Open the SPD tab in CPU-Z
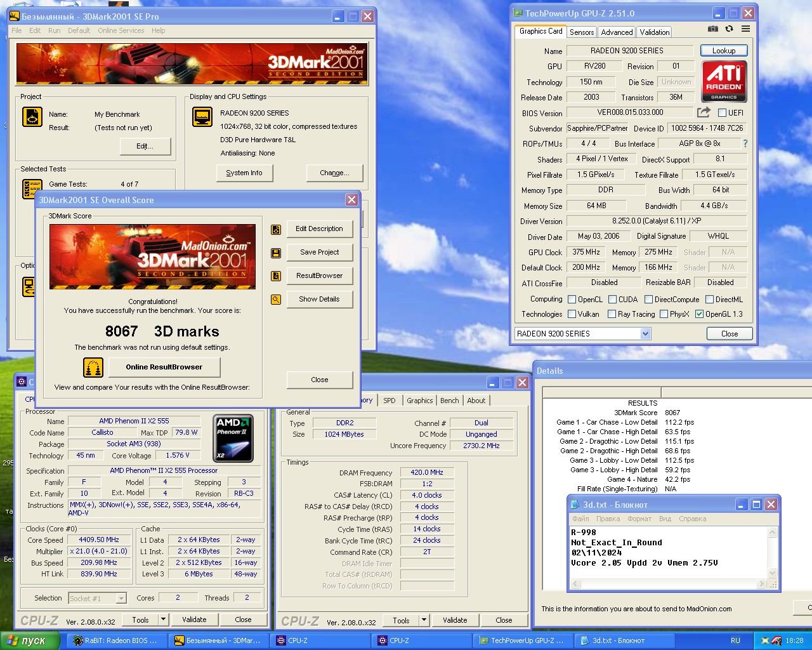This screenshot has width=812, height=650. click(x=390, y=401)
